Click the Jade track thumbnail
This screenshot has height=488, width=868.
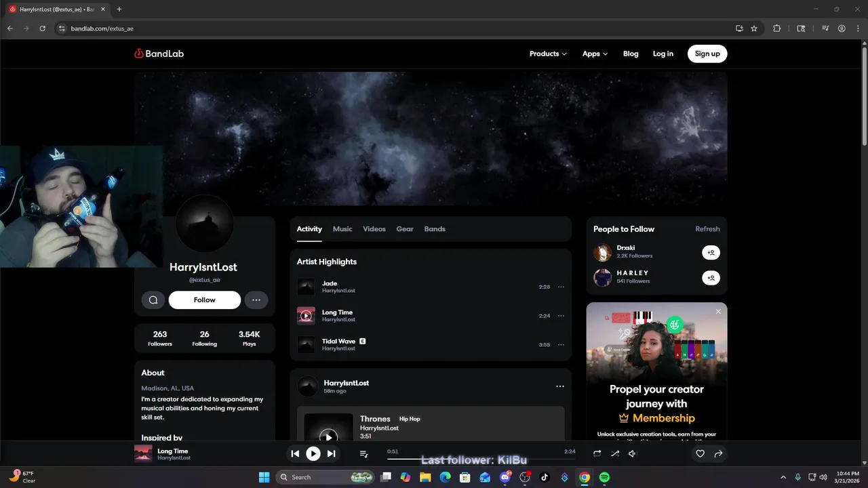tap(306, 287)
